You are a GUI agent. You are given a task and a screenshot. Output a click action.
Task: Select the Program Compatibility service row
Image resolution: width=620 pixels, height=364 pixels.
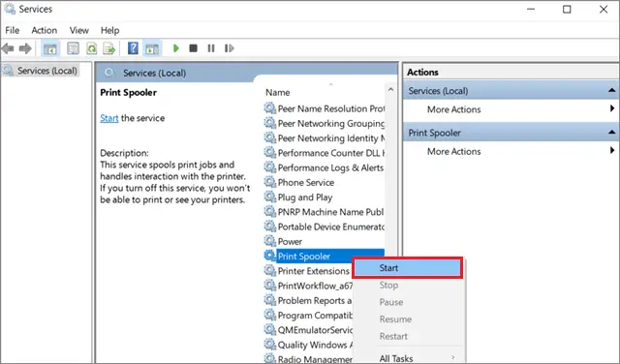coord(308,315)
